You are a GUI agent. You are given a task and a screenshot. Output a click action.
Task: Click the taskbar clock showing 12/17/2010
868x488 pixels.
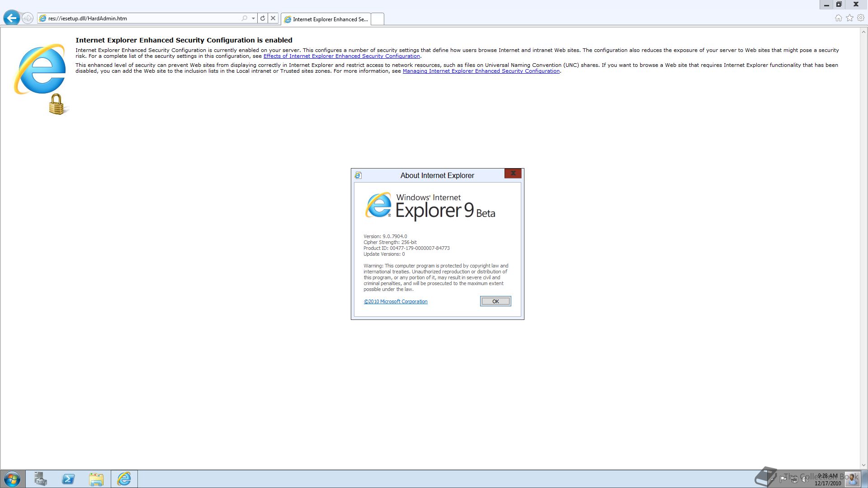pos(828,479)
